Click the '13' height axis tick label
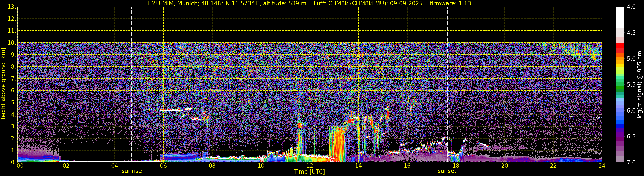The image size is (644, 176). (x=12, y=7)
